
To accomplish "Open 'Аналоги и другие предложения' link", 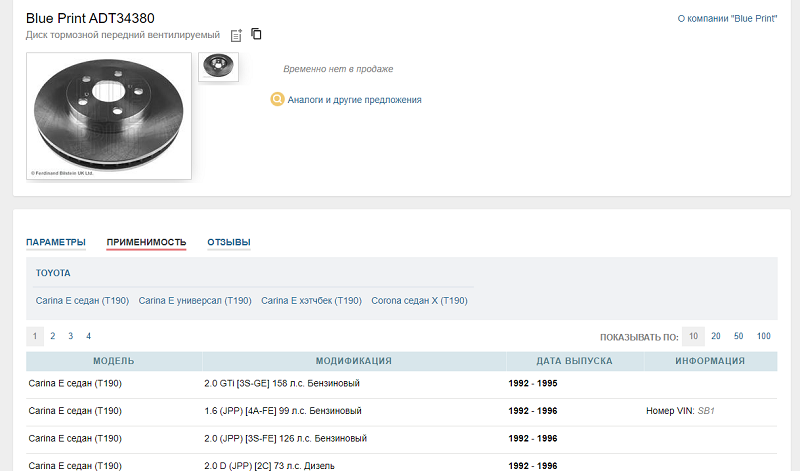I will [x=354, y=100].
